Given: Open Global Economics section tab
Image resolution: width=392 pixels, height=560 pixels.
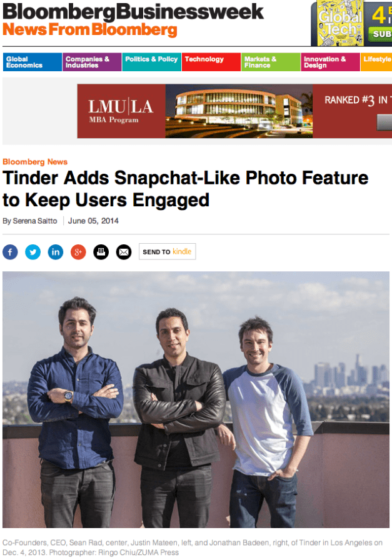Looking at the screenshot, I should pyautogui.click(x=32, y=62).
